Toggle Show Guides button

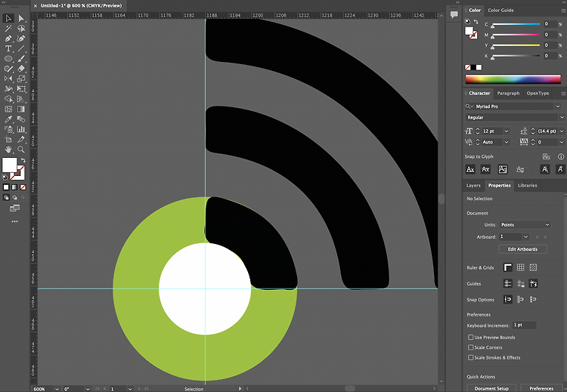(x=508, y=283)
